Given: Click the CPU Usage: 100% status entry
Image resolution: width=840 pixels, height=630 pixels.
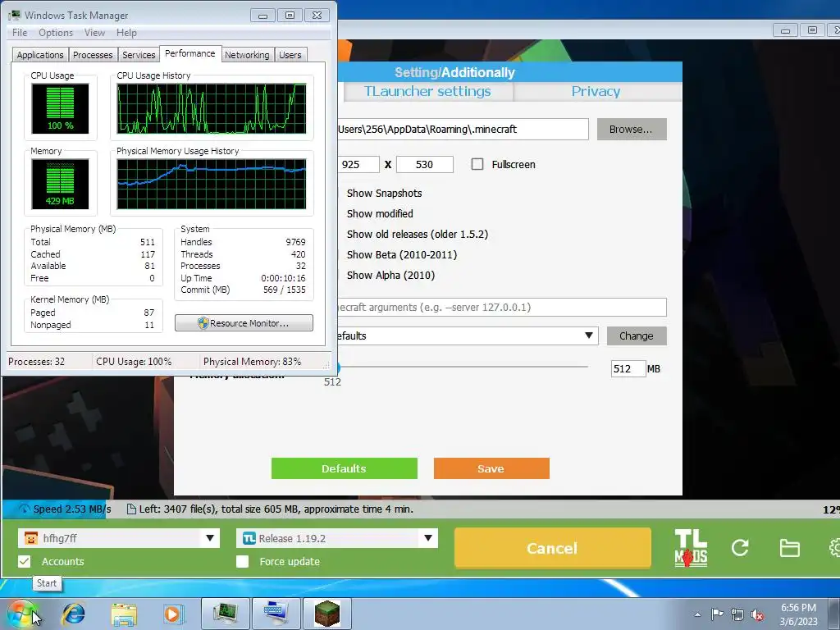Looking at the screenshot, I should 134,362.
